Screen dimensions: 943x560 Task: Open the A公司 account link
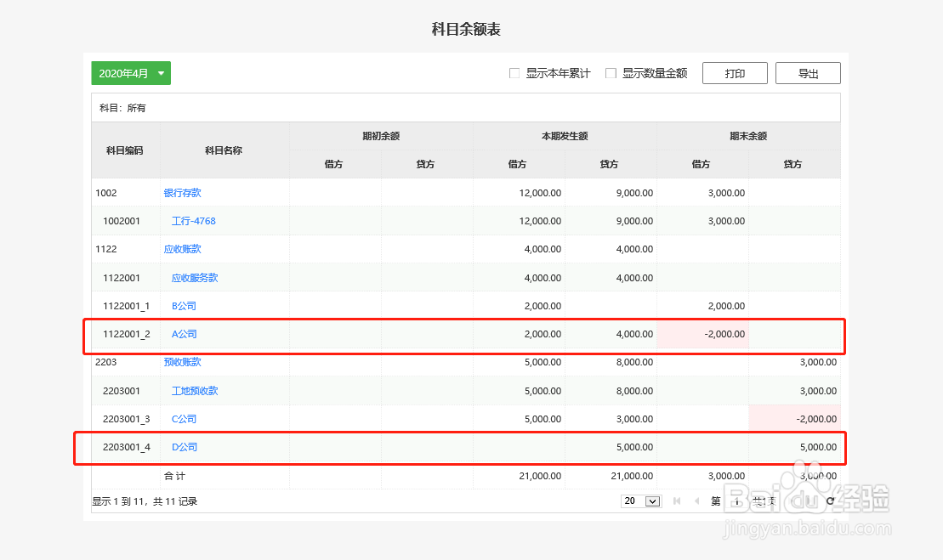[x=184, y=334]
